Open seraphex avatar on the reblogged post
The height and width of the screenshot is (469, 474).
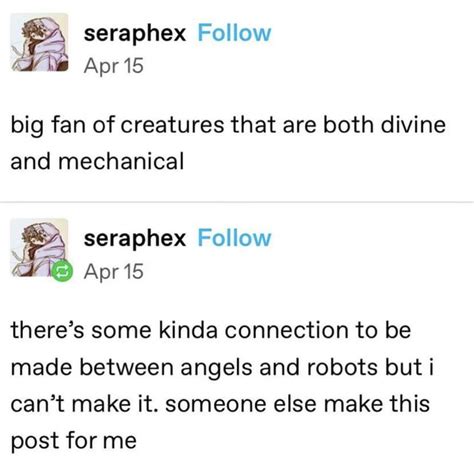tap(39, 247)
